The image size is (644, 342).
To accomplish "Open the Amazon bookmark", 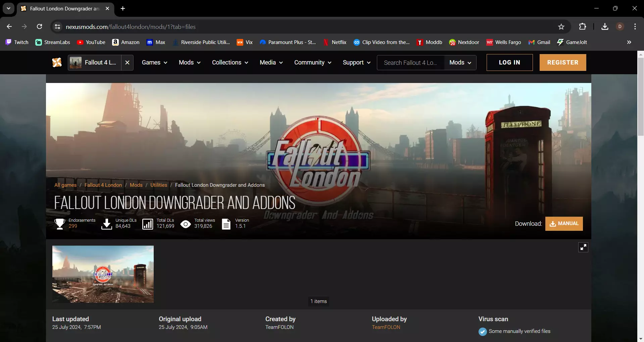I will coord(126,42).
